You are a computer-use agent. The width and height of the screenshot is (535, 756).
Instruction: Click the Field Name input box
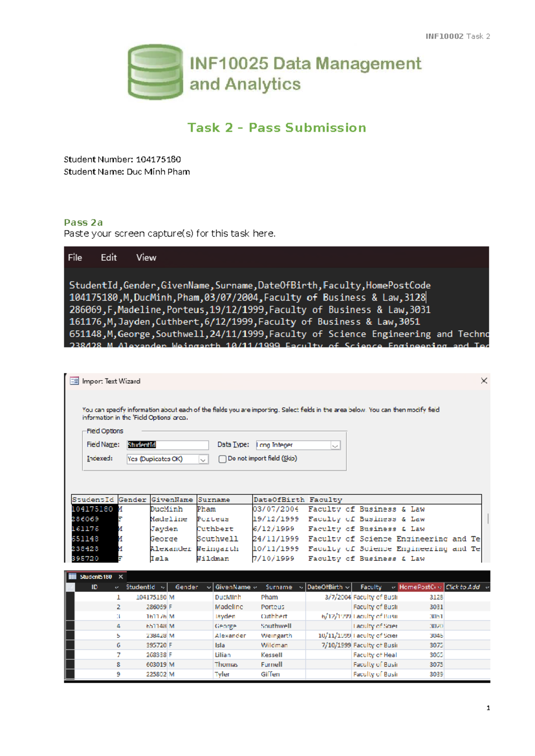pyautogui.click(x=168, y=445)
